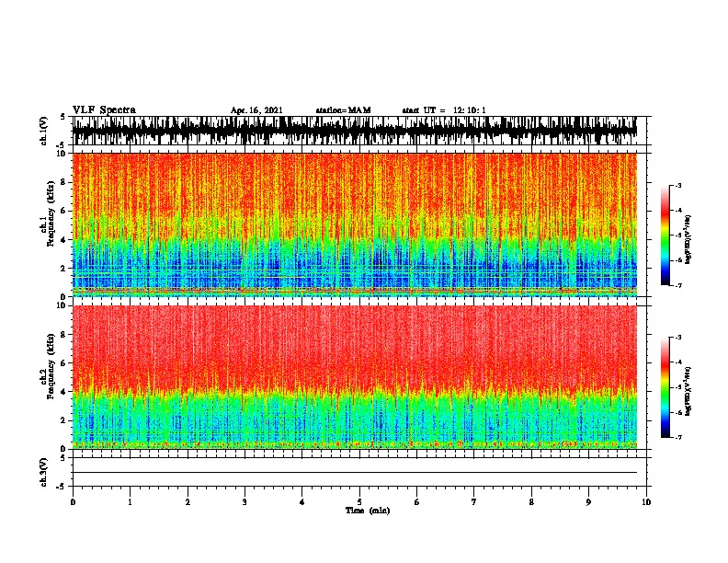Click the ch.1 spectrogram color bar
The image size is (728, 563).
coord(665,236)
